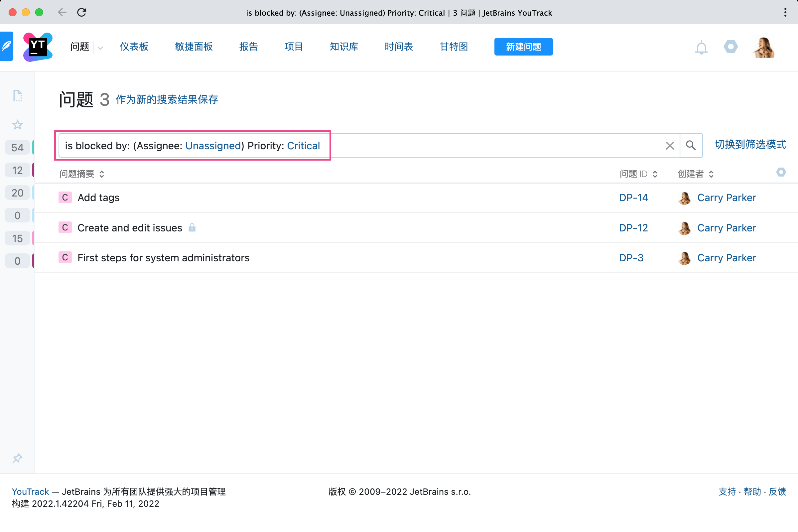Open the drafts document icon in sidebar
Screen dimensions: 798x532
[x=17, y=96]
